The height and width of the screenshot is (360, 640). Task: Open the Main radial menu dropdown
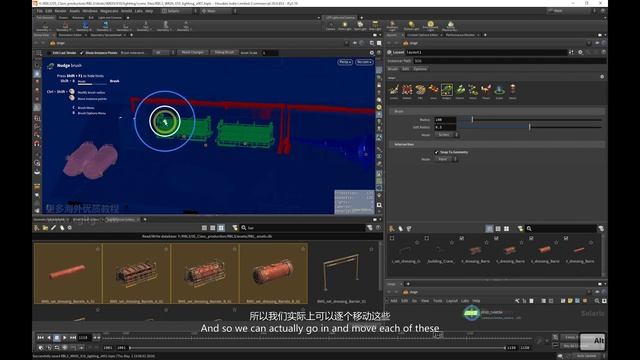[x=216, y=11]
